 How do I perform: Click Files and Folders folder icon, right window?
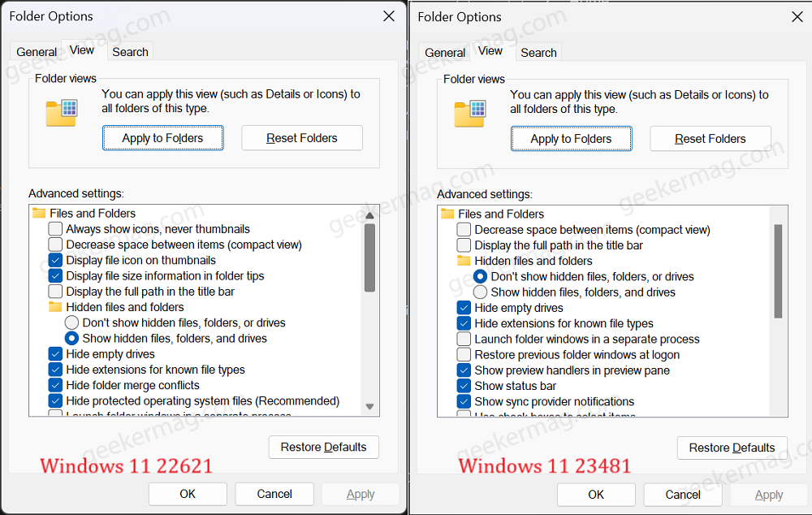pyautogui.click(x=447, y=214)
